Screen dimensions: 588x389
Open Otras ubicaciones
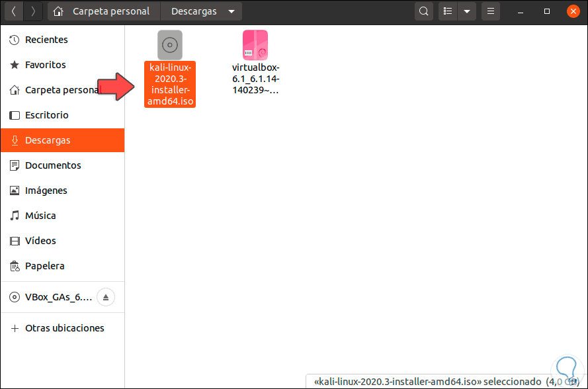pos(62,328)
